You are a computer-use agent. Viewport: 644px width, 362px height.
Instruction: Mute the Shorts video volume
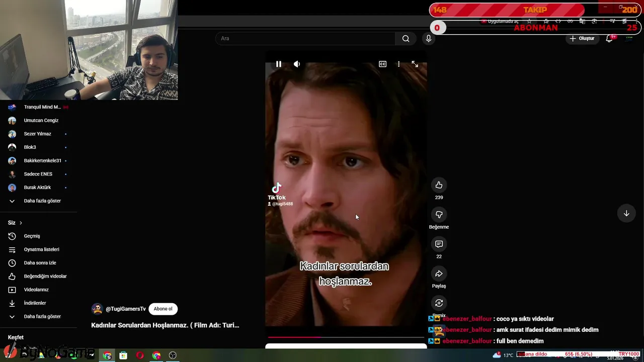click(297, 64)
